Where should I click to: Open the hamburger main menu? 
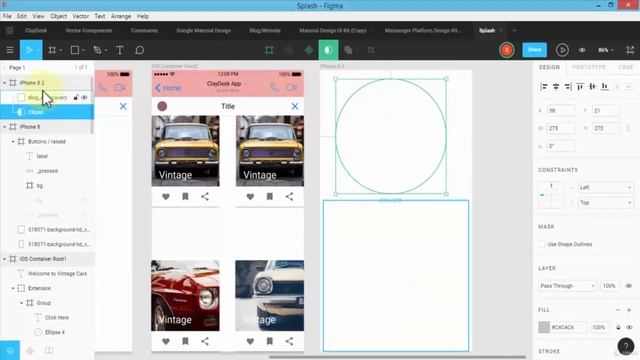(x=10, y=50)
